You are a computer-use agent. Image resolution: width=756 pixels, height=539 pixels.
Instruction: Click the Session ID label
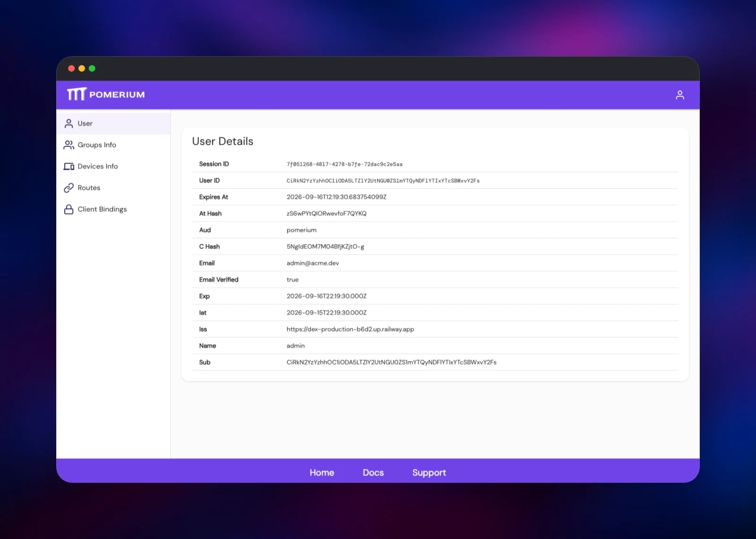click(x=214, y=164)
